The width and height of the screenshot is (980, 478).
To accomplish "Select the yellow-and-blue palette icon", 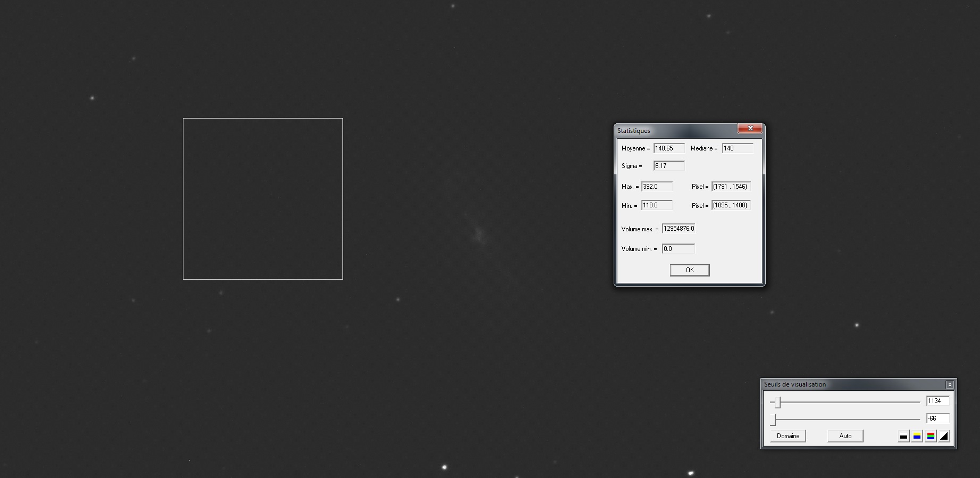I will pyautogui.click(x=917, y=437).
